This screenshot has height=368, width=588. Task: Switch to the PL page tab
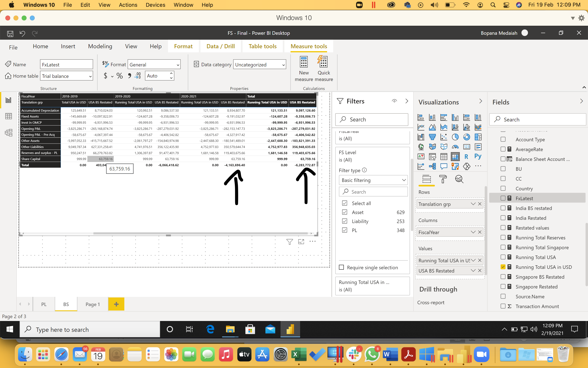tap(44, 304)
